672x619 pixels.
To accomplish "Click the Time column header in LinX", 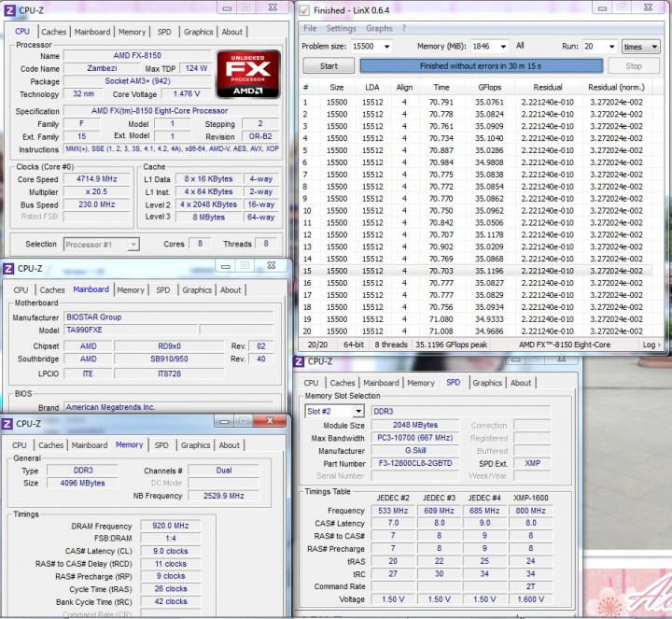I will tap(441, 87).
